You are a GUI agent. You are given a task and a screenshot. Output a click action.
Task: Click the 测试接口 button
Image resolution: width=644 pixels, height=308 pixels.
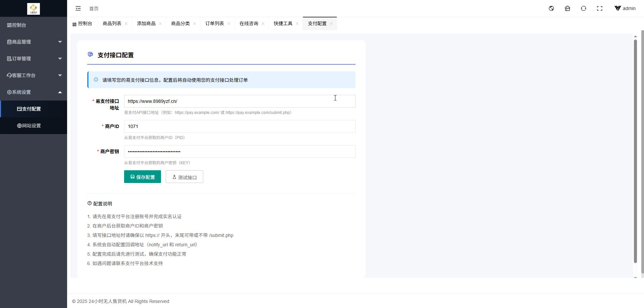(184, 177)
